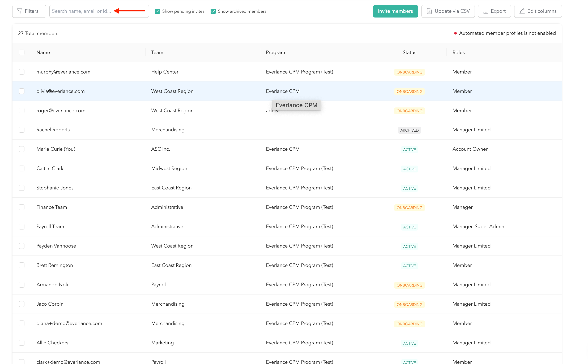Image resolution: width=588 pixels, height=364 pixels.
Task: Uncheck Show archived members checkbox
Action: tap(213, 11)
